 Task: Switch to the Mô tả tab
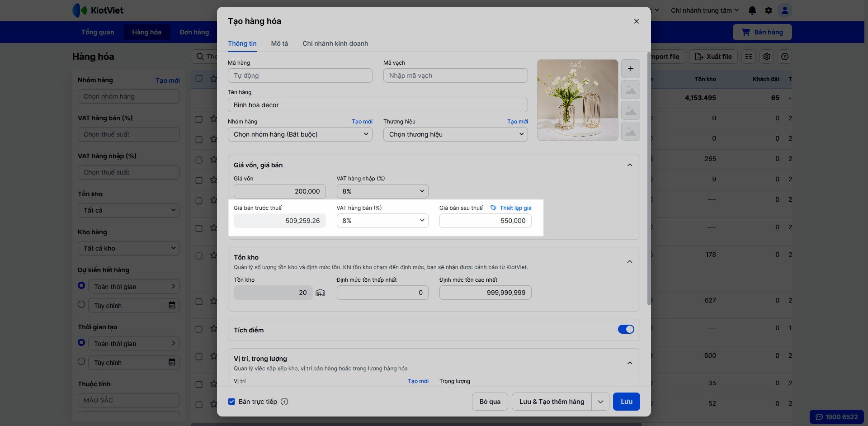tap(279, 43)
